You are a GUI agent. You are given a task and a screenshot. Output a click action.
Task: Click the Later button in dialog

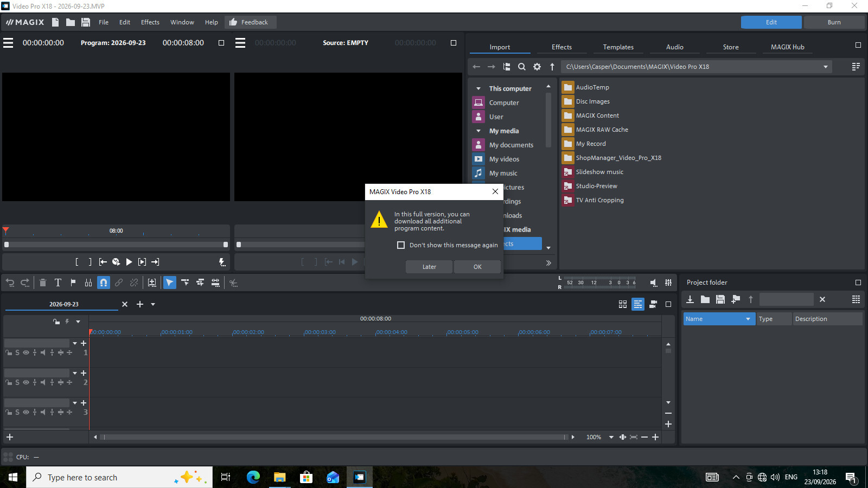pos(429,267)
